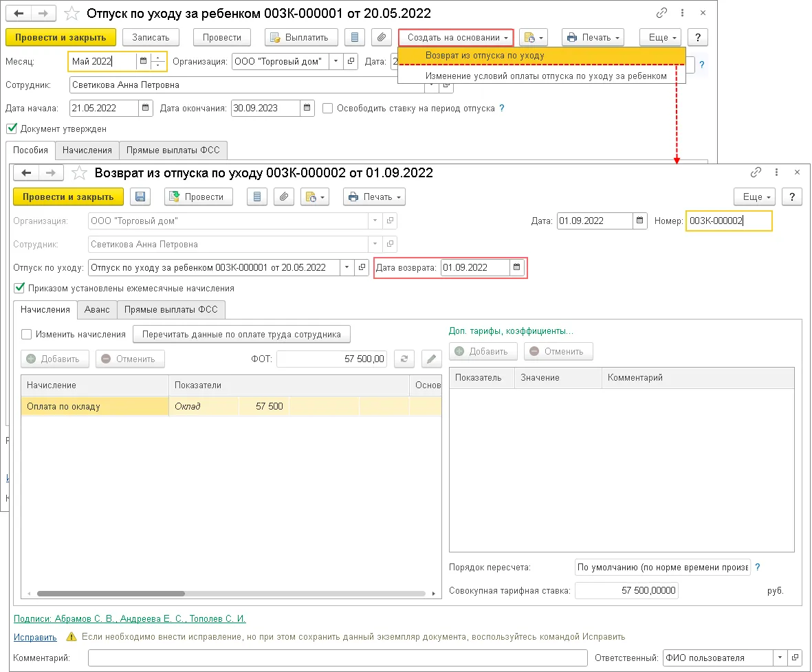Open the calendar for the Месяц field
The width and height of the screenshot is (812, 672).
[144, 61]
